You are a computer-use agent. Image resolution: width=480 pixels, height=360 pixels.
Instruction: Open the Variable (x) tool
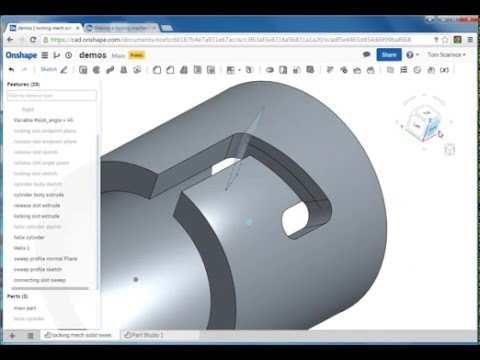coord(444,70)
